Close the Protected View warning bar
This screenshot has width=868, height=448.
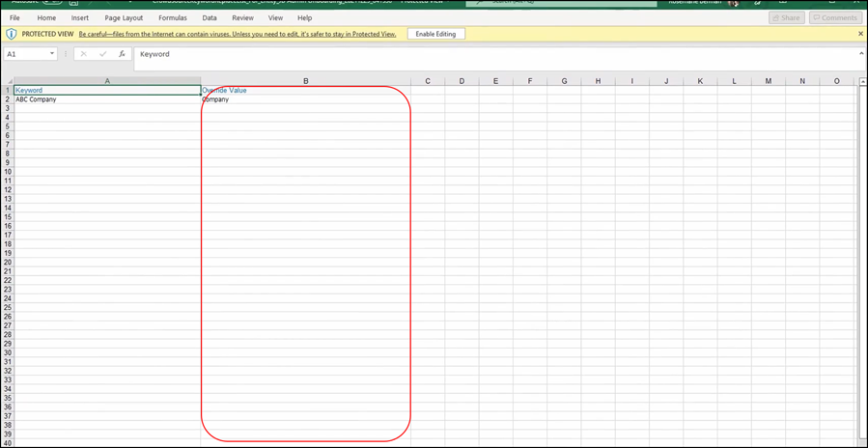pyautogui.click(x=860, y=34)
